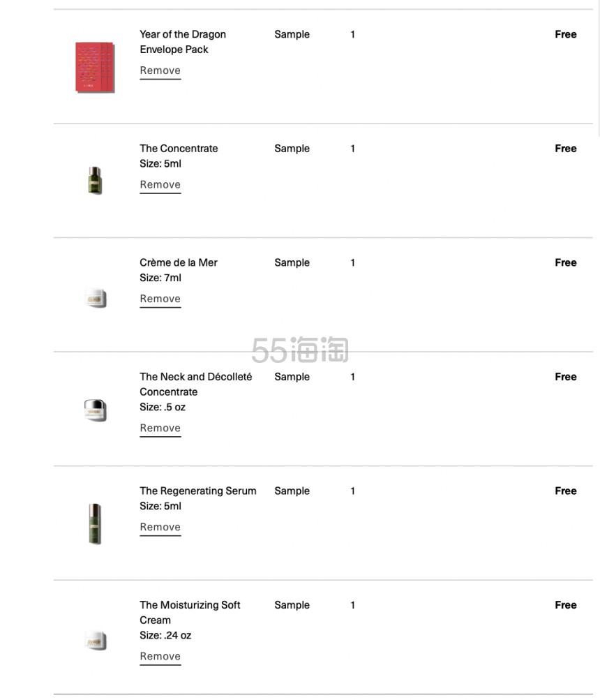Open the Neck and Décolleté Concentrate jar image
Image resolution: width=600 pixels, height=700 pixels.
[96, 410]
